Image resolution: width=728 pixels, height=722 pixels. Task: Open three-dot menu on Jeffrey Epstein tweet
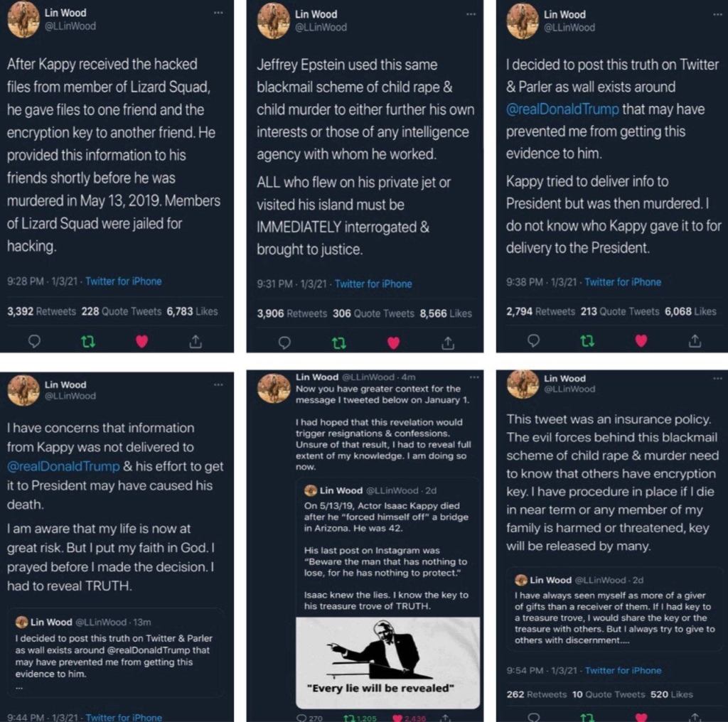coord(470,14)
